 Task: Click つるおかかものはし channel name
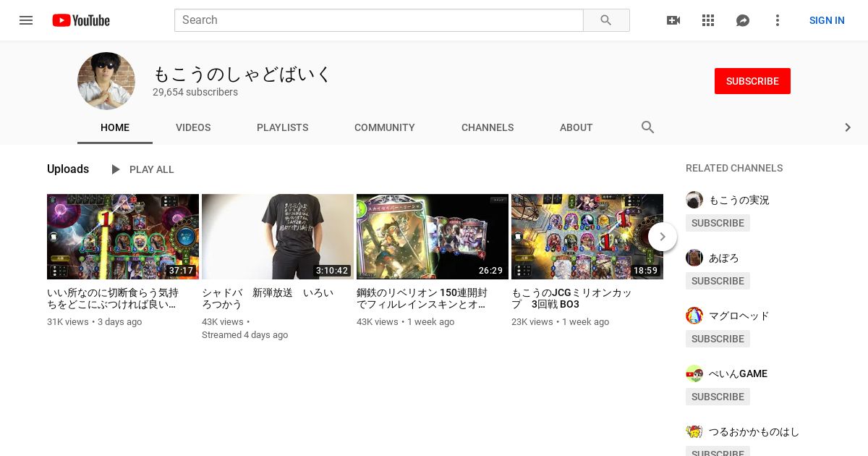[754, 431]
